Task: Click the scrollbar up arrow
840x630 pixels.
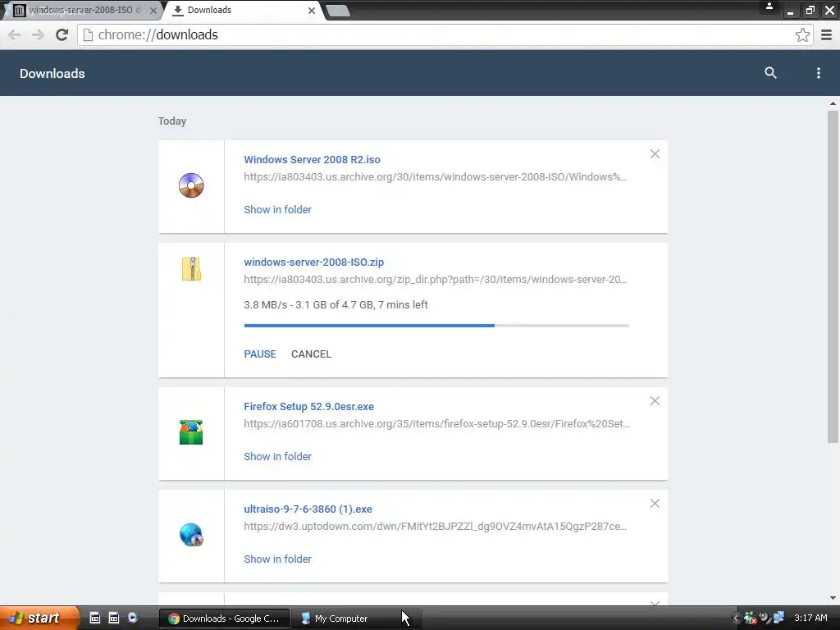Action: point(833,103)
